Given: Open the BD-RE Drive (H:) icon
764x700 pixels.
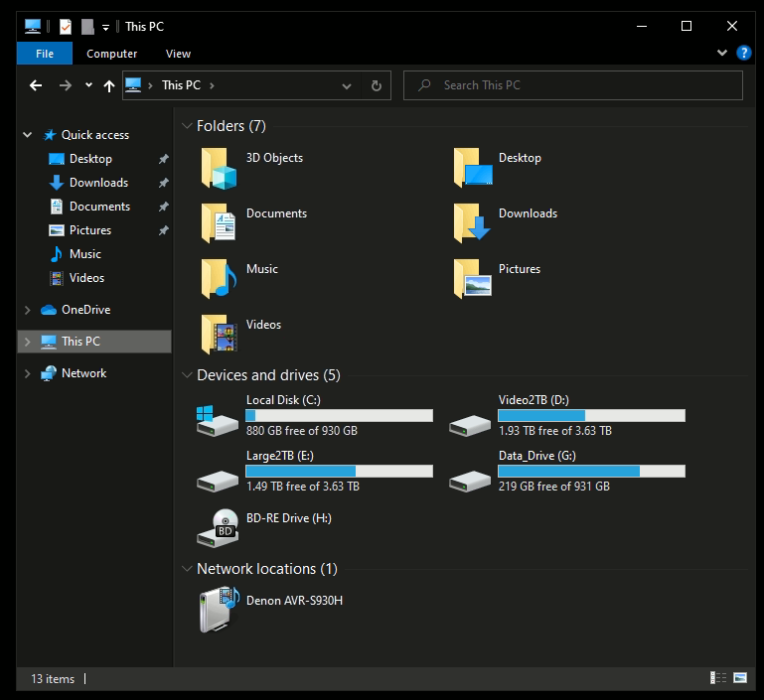Looking at the screenshot, I should click(x=218, y=528).
